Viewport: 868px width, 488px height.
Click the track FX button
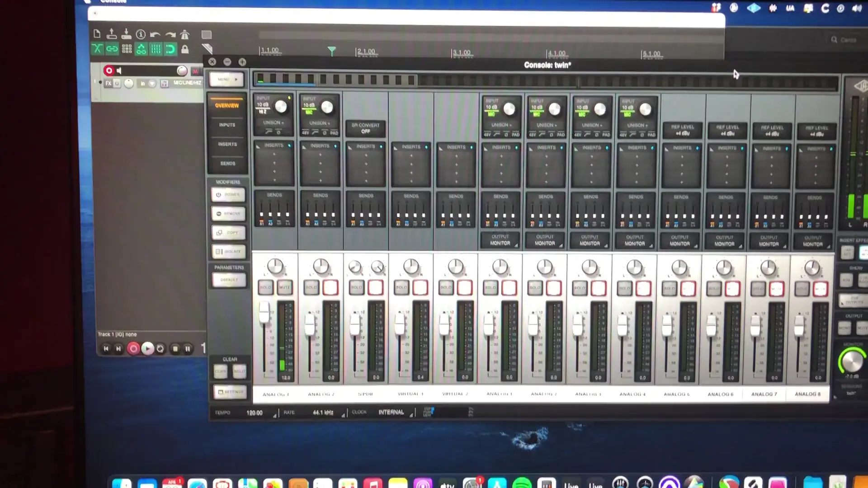click(x=108, y=83)
